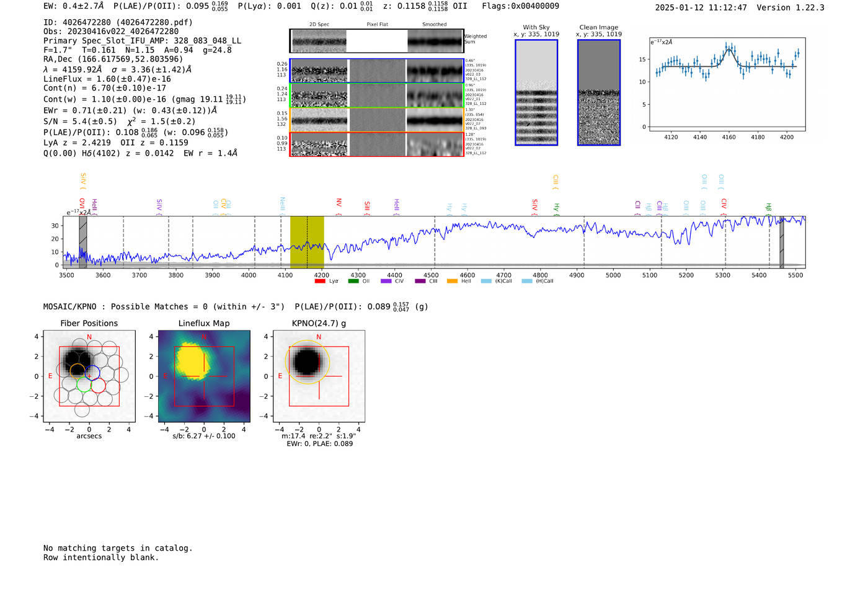Click the 'Flags:0x00400009' header text
The image size is (868, 591).
point(520,6)
